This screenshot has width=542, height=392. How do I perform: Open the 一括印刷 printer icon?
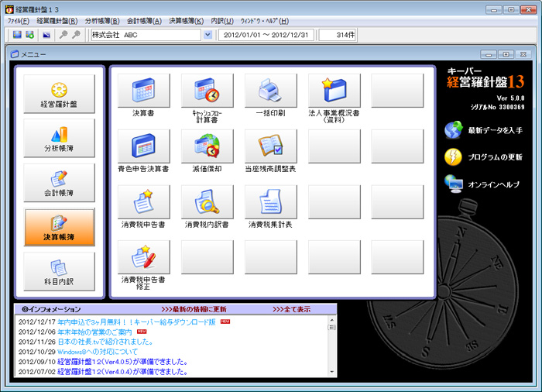pyautogui.click(x=271, y=91)
